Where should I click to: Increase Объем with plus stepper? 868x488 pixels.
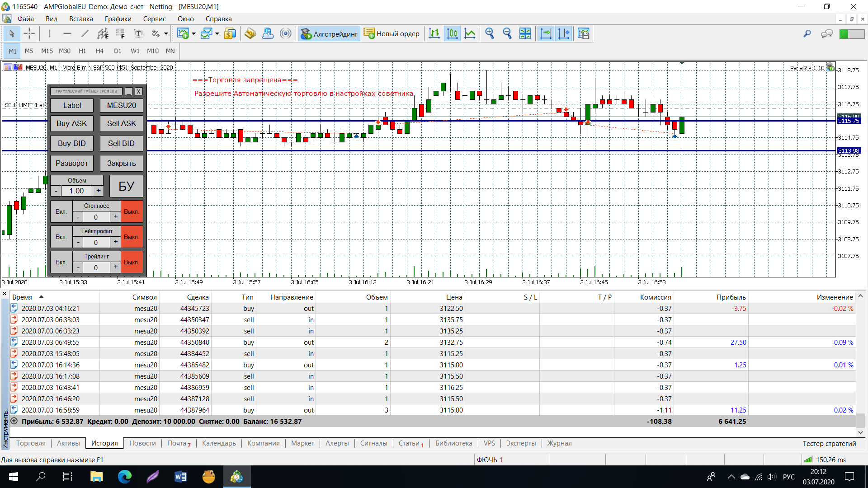[x=99, y=191]
